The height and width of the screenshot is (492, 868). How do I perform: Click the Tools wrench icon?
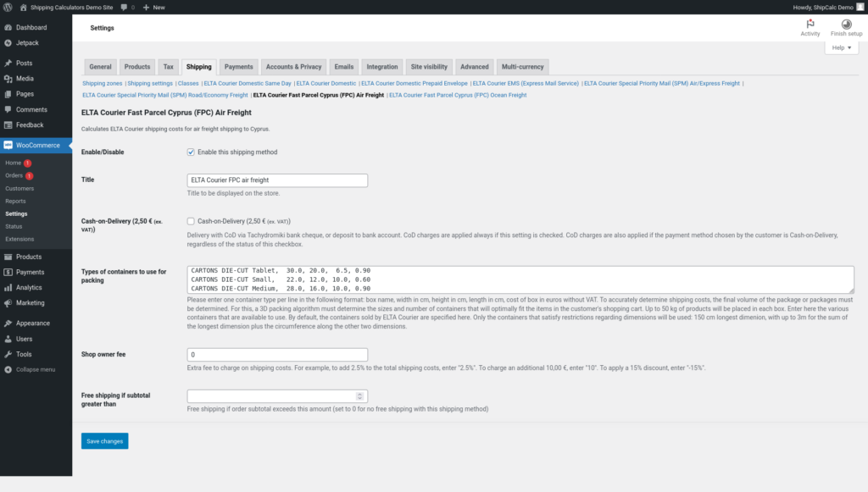tap(8, 354)
